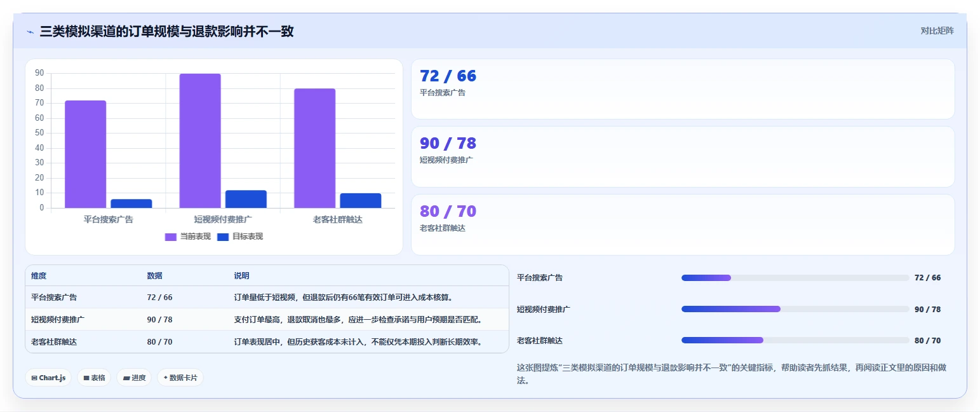Open the 72 / 66 data card
This screenshot has height=412, width=980.
683,89
